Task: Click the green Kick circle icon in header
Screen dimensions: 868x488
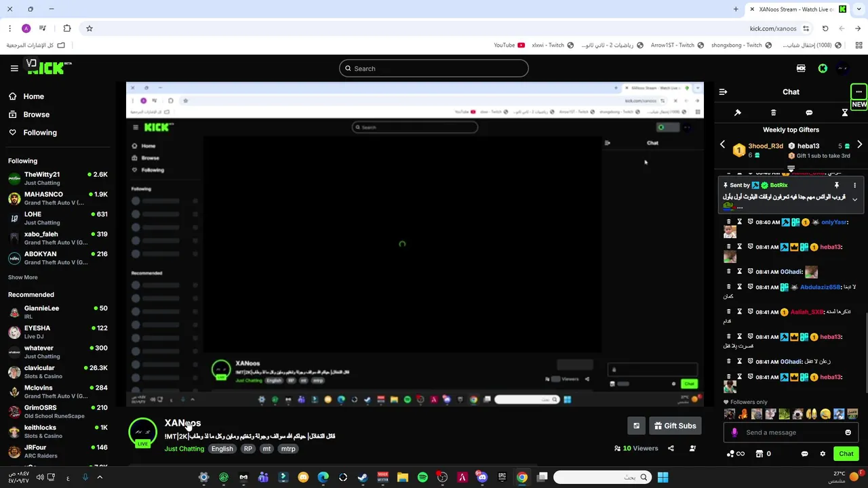Action: (823, 68)
